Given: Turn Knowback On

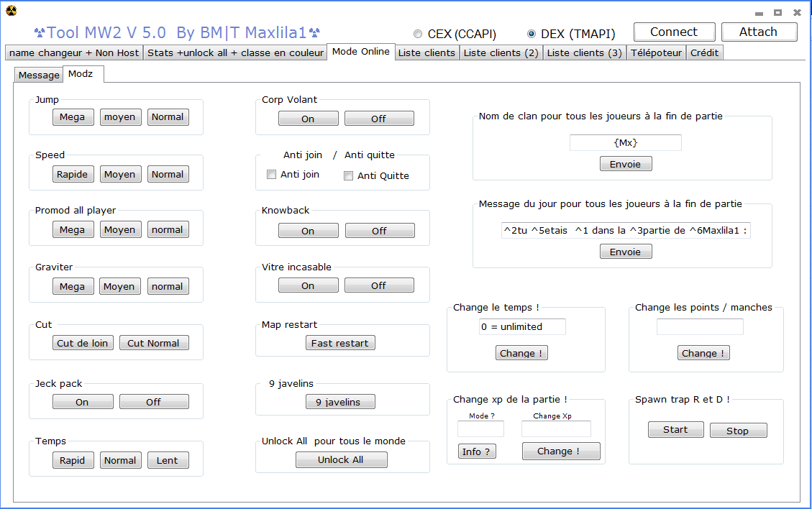Looking at the screenshot, I should coord(308,231).
